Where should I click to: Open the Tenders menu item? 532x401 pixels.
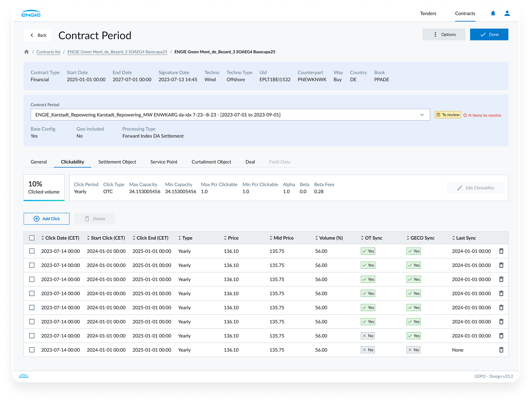[x=428, y=13]
